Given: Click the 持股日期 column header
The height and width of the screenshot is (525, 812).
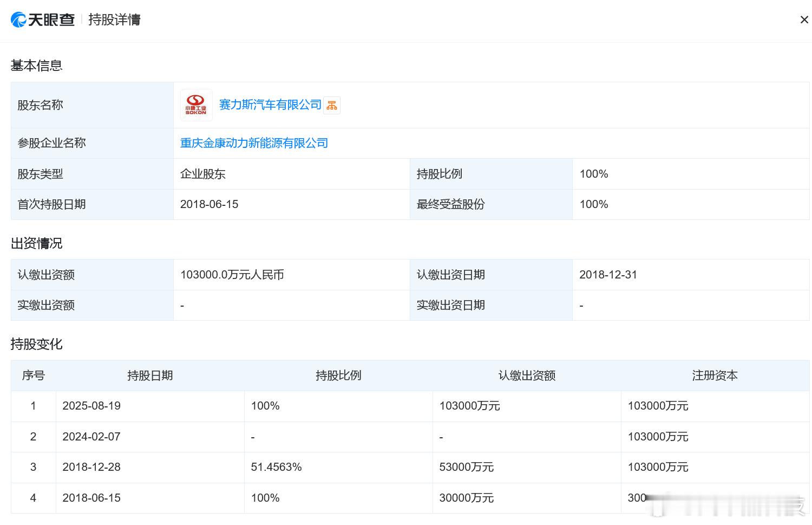Looking at the screenshot, I should pyautogui.click(x=150, y=375).
